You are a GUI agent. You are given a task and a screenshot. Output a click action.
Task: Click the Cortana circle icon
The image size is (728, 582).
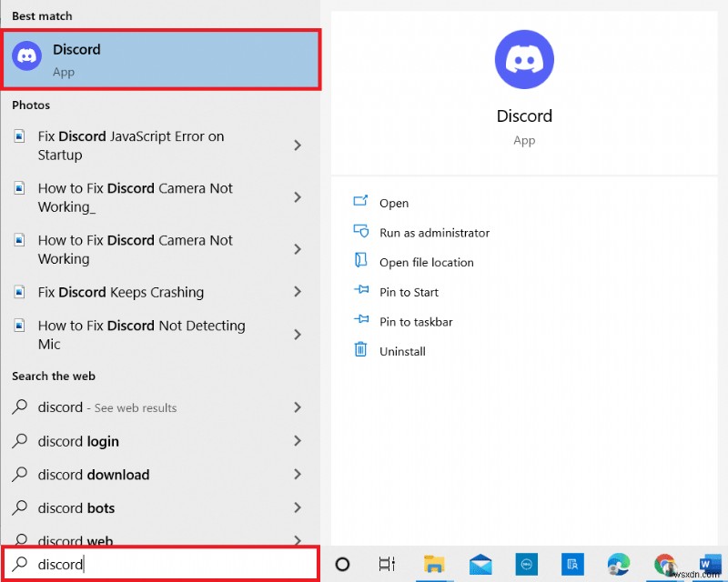(343, 564)
